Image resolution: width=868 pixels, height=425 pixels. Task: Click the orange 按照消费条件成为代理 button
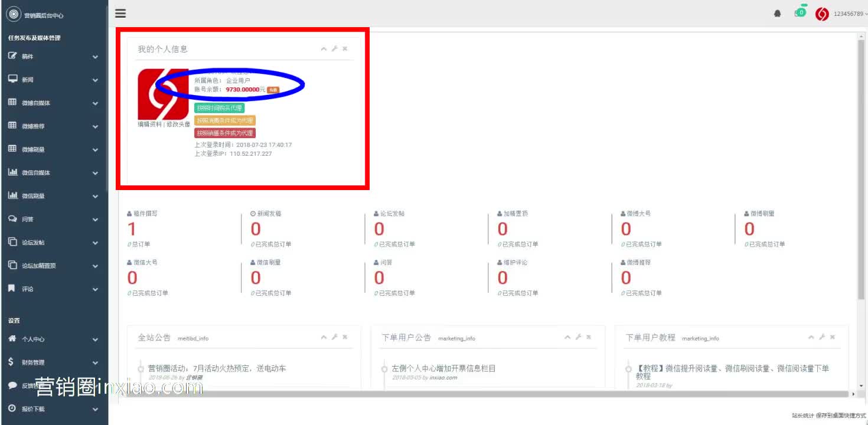pyautogui.click(x=225, y=120)
